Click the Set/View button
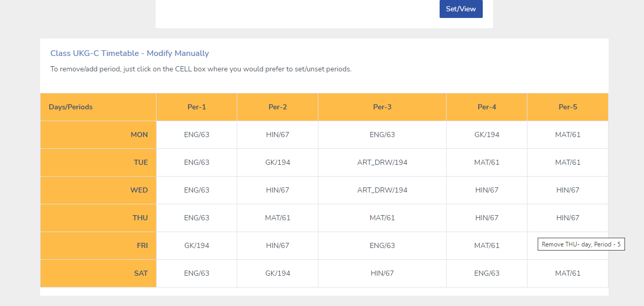 (x=461, y=9)
